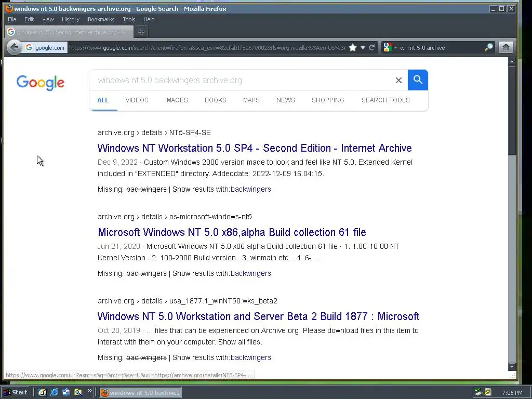Open 'Windows NT Workstation 5.0 SP4 - Second Edition' result
The height and width of the screenshot is (399, 532).
(255, 148)
